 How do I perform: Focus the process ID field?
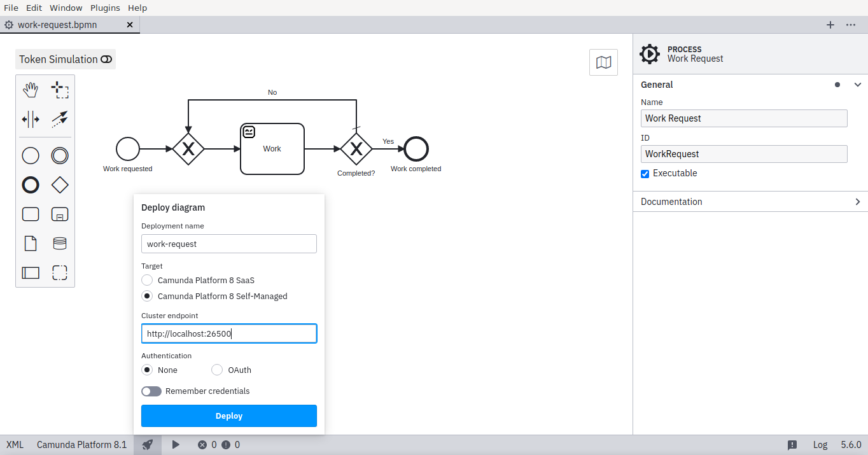click(744, 154)
